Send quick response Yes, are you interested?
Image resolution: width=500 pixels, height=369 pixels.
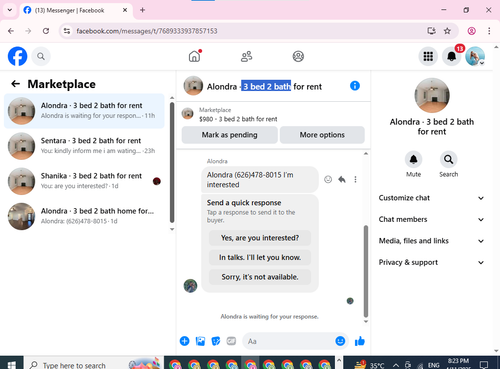[x=260, y=238]
